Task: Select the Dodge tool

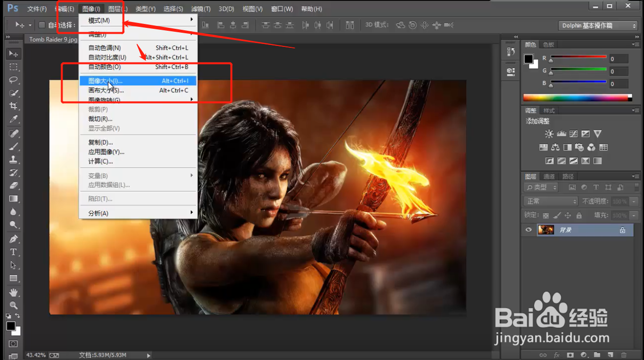Action: [14, 225]
